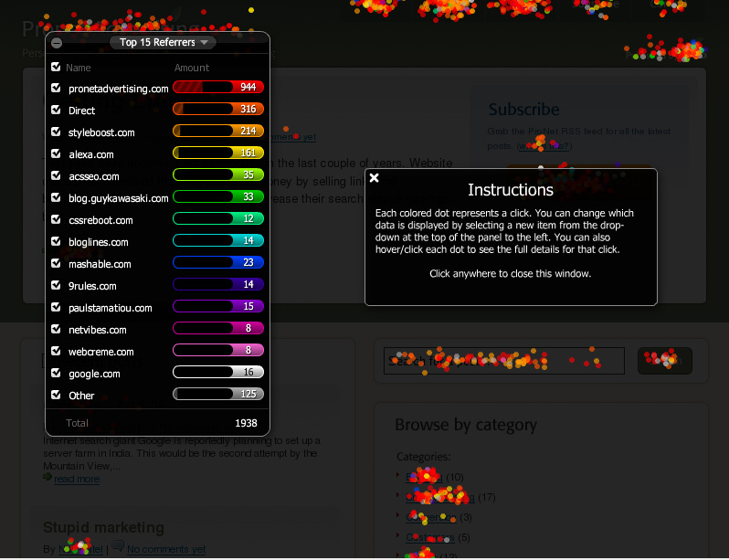
Task: Uncheck the cssreboot.com checkbox
Action: click(x=56, y=219)
